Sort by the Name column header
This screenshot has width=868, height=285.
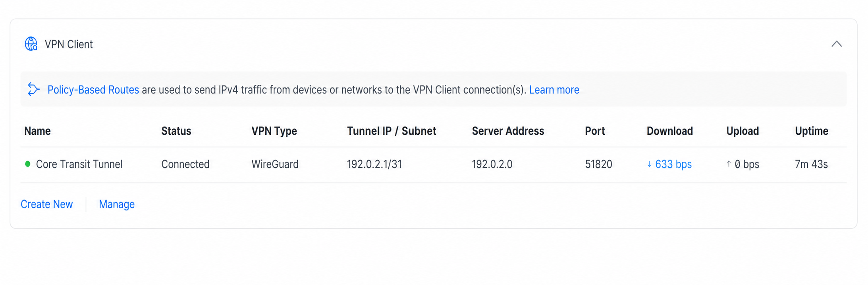click(37, 131)
